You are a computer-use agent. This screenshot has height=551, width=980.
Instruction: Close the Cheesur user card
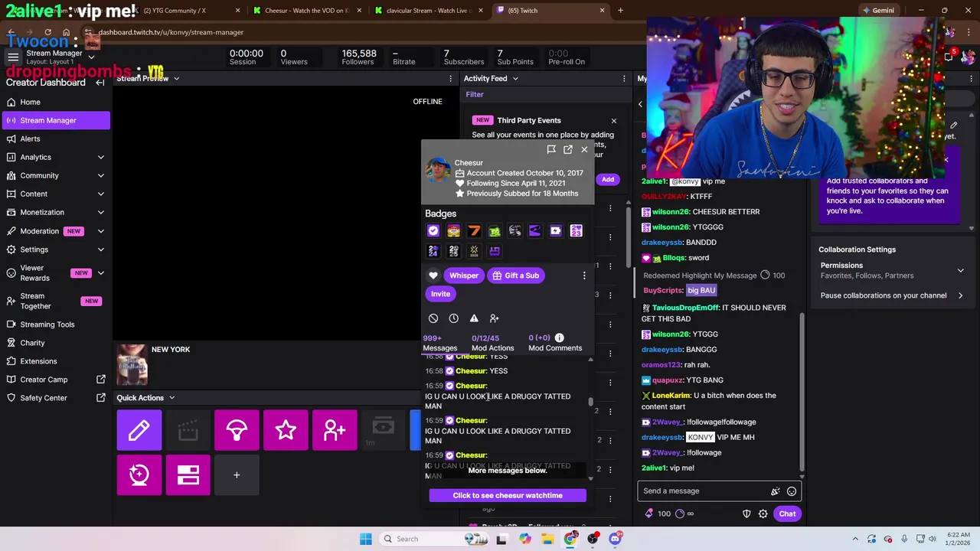(x=584, y=150)
